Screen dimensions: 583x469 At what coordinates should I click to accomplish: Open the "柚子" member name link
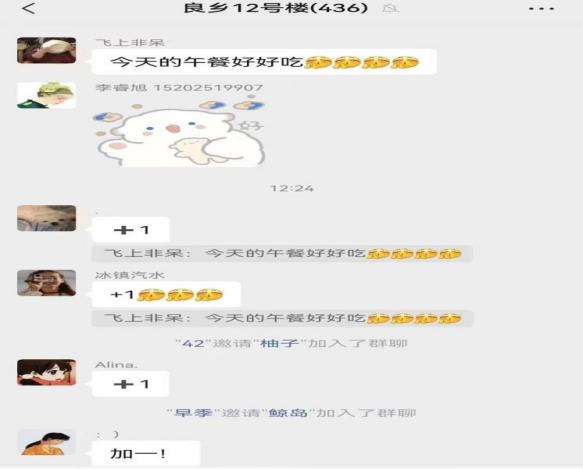point(279,343)
